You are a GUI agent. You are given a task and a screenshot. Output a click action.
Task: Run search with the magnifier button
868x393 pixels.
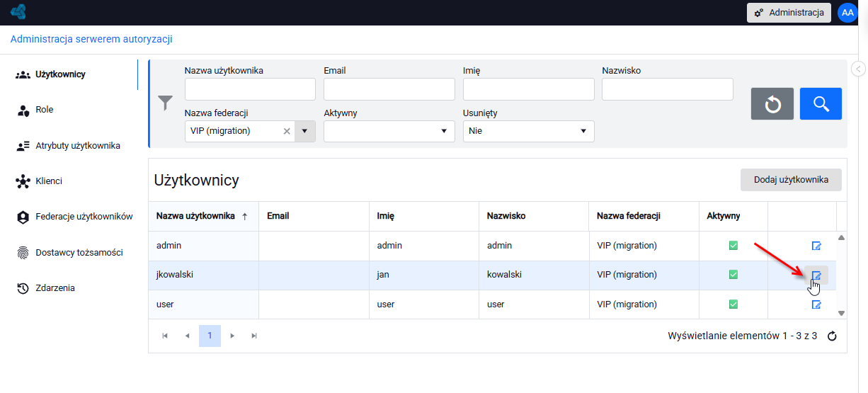tap(821, 104)
